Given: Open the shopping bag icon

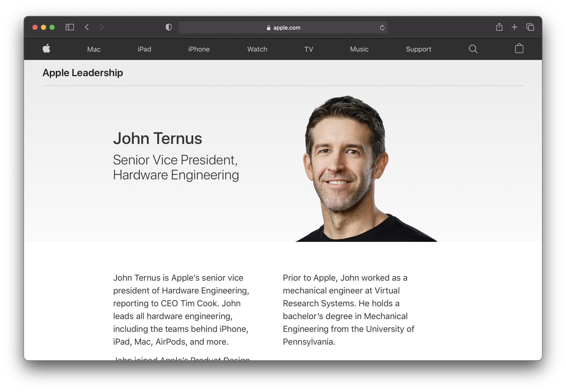Looking at the screenshot, I should [x=520, y=49].
